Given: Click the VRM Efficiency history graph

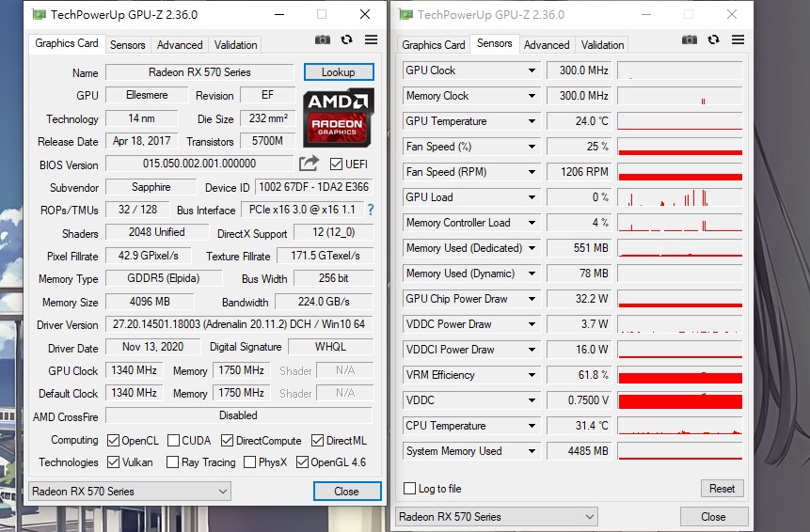Looking at the screenshot, I should click(x=680, y=375).
